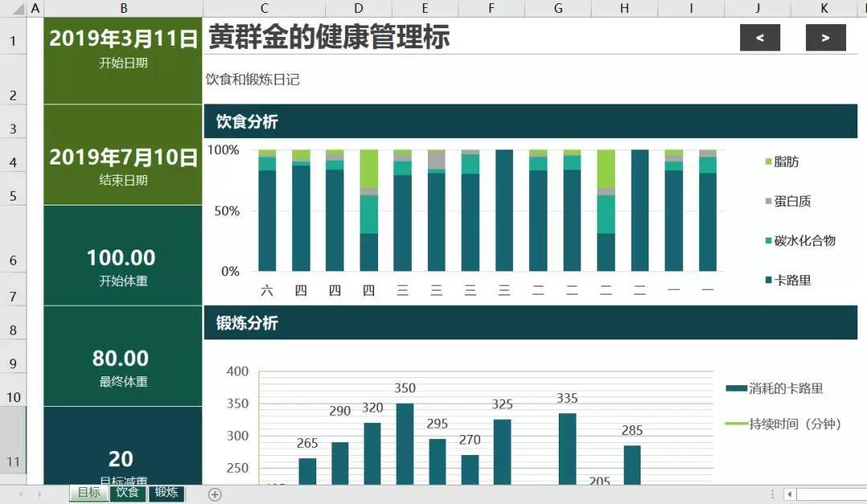Select the target loss value 20
867x504 pixels.
[x=120, y=459]
